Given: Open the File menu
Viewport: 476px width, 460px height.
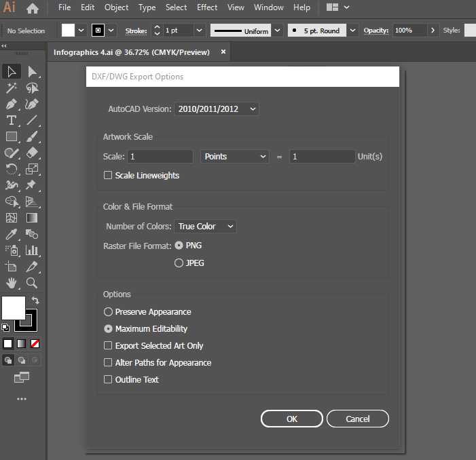Looking at the screenshot, I should (65, 7).
